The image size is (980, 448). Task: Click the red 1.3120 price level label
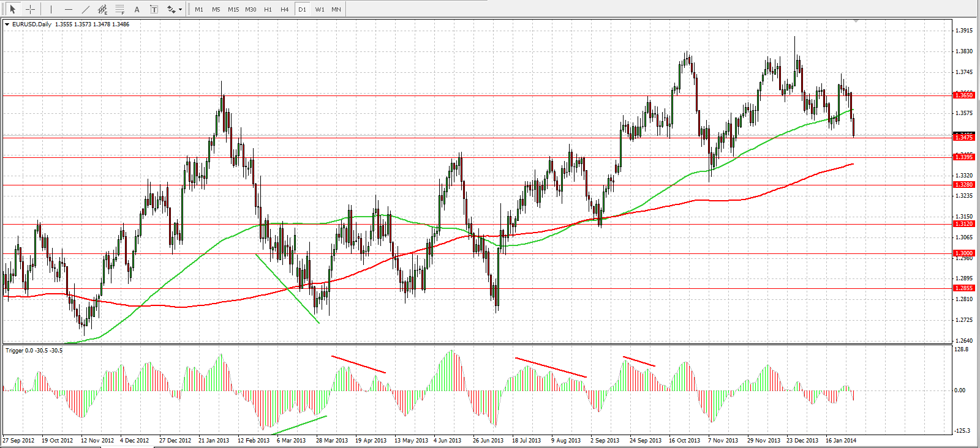964,224
